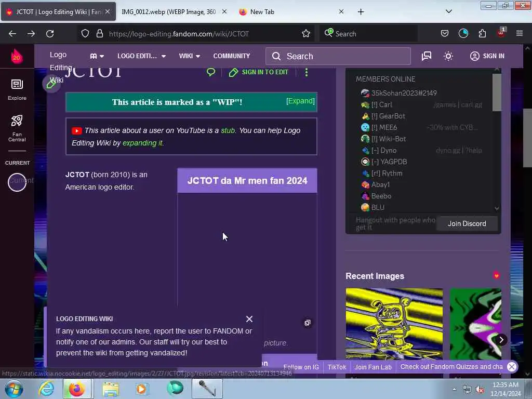Viewport: 532px width, 399px height.
Task: Open Windows Explorer folder on taskbar
Action: (x=110, y=389)
